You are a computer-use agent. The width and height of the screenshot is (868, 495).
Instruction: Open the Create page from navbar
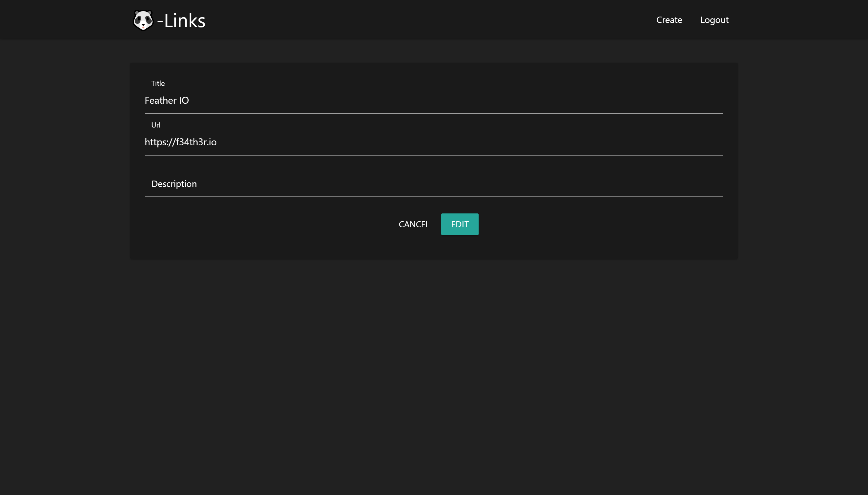click(669, 20)
